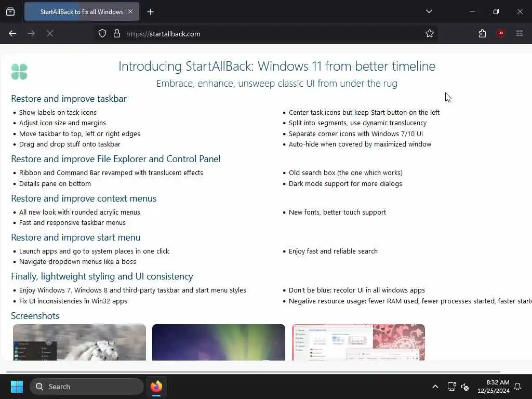Click 'All new look with rounded acrylic menus'

click(x=79, y=212)
